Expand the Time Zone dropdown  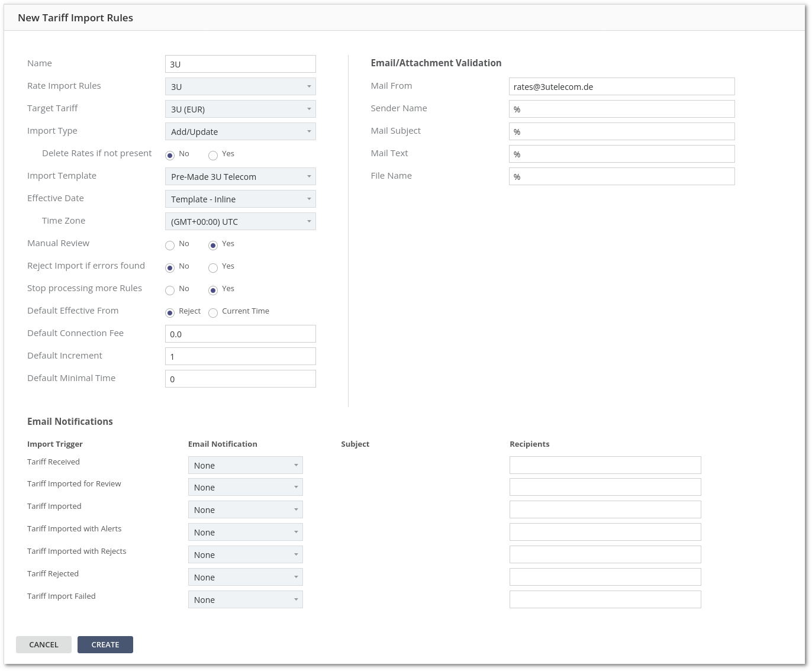(x=240, y=221)
